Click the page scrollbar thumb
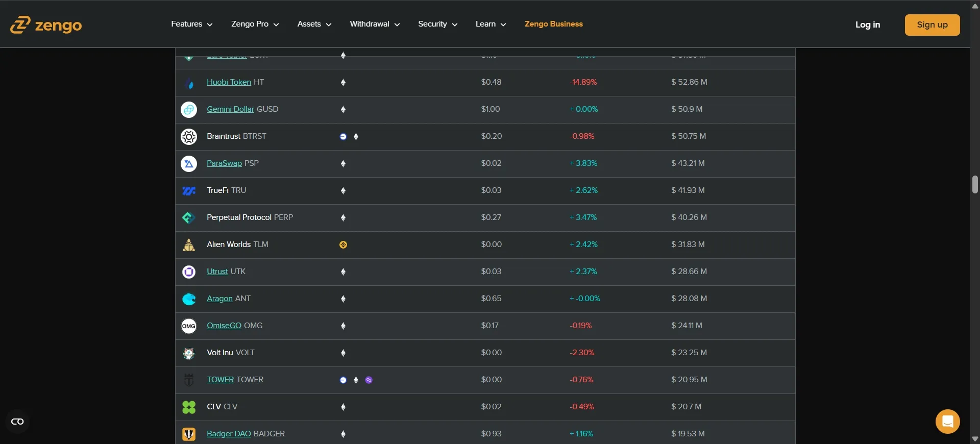The image size is (980, 444). click(975, 185)
